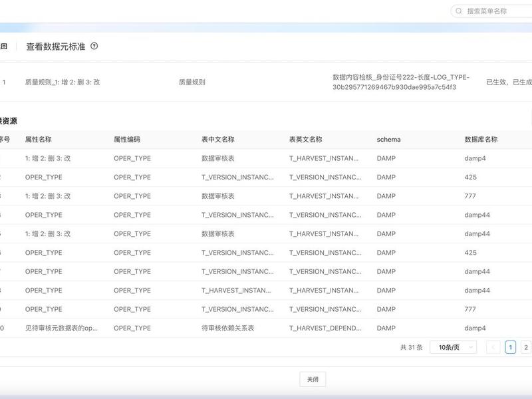The image size is (532, 399).
Task: Click the 属性名称 column header
Action: point(39,140)
